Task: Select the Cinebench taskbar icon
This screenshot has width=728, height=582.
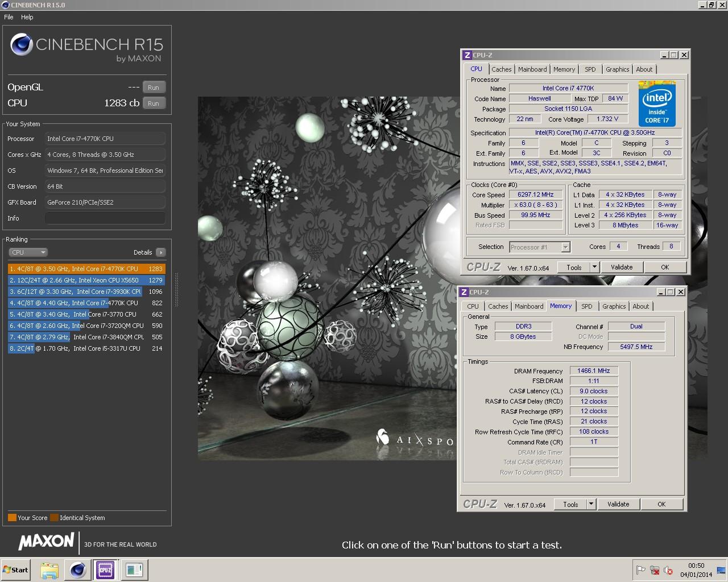Action: (78, 570)
